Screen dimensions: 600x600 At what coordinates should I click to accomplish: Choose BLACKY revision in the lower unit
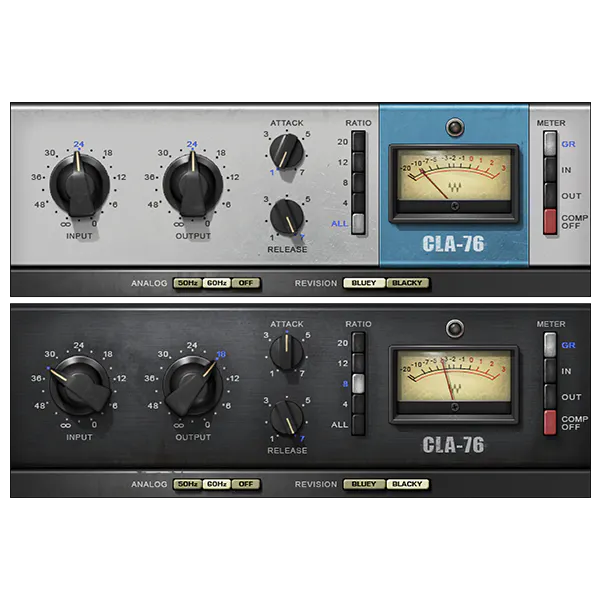tap(408, 484)
